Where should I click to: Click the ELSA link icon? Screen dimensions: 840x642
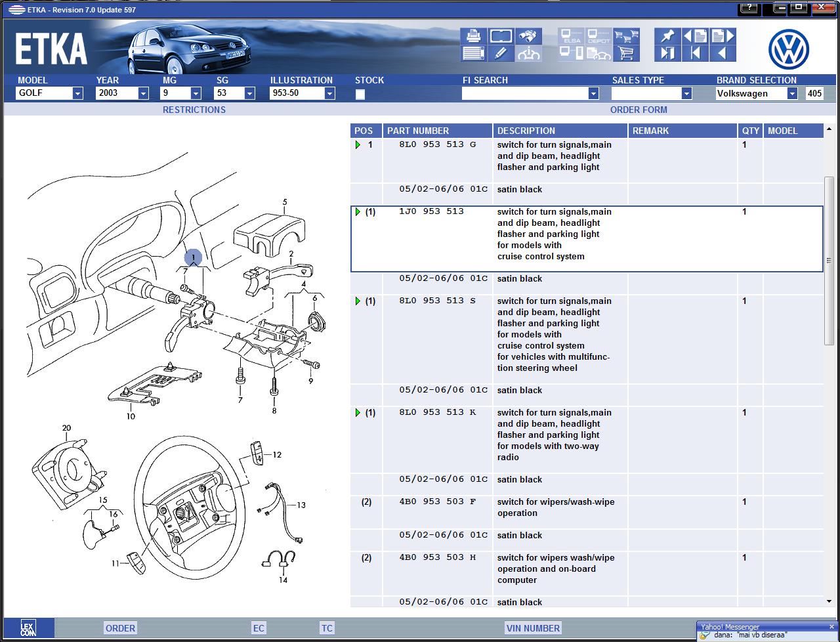(x=571, y=36)
